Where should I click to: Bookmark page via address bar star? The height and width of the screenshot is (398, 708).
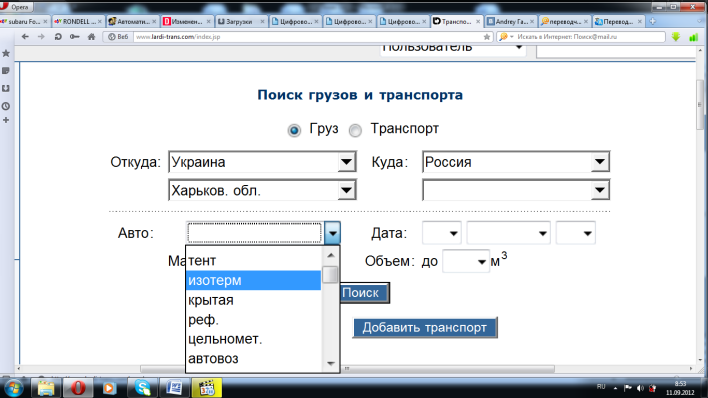(x=486, y=37)
